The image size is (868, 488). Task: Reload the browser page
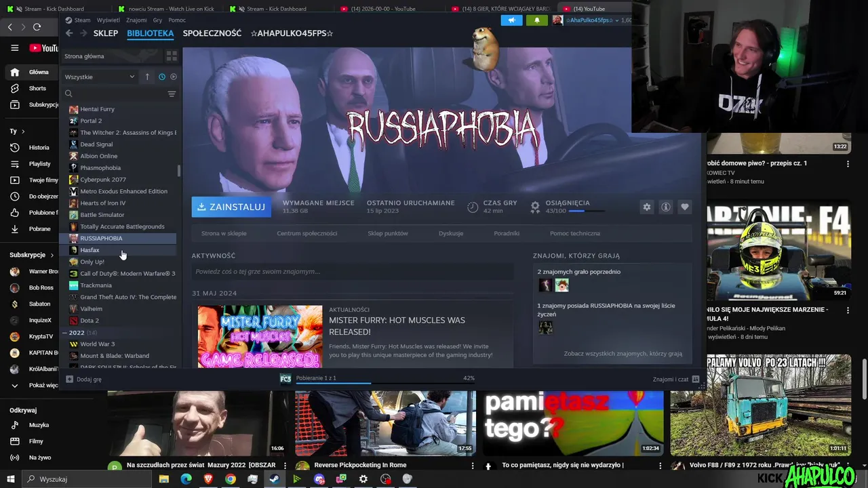(x=37, y=27)
